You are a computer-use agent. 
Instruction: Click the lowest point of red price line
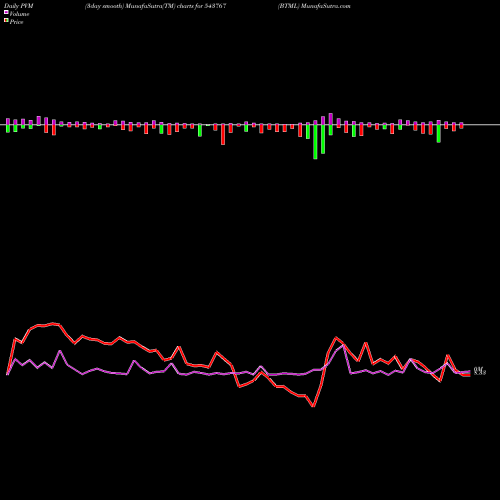tap(313, 406)
